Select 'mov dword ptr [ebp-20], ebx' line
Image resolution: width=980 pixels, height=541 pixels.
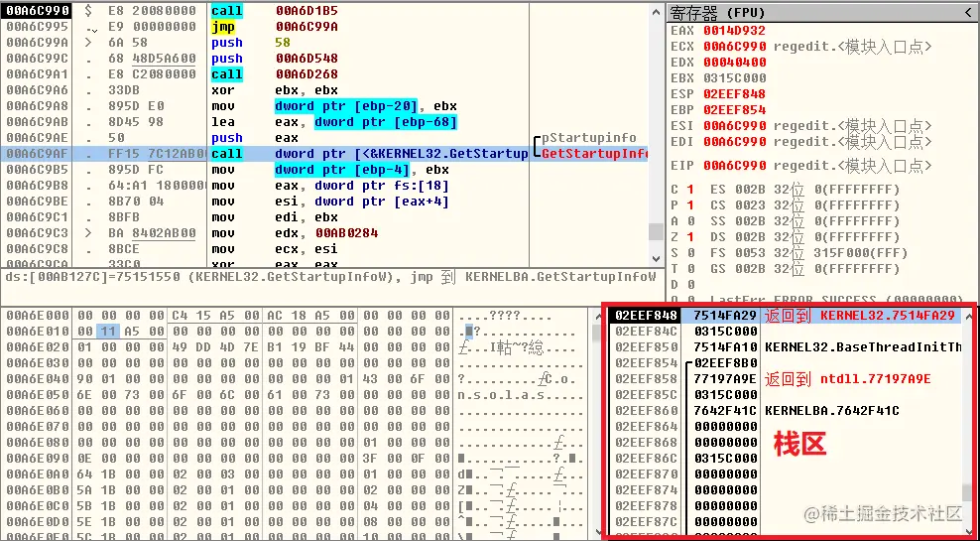coord(334,105)
